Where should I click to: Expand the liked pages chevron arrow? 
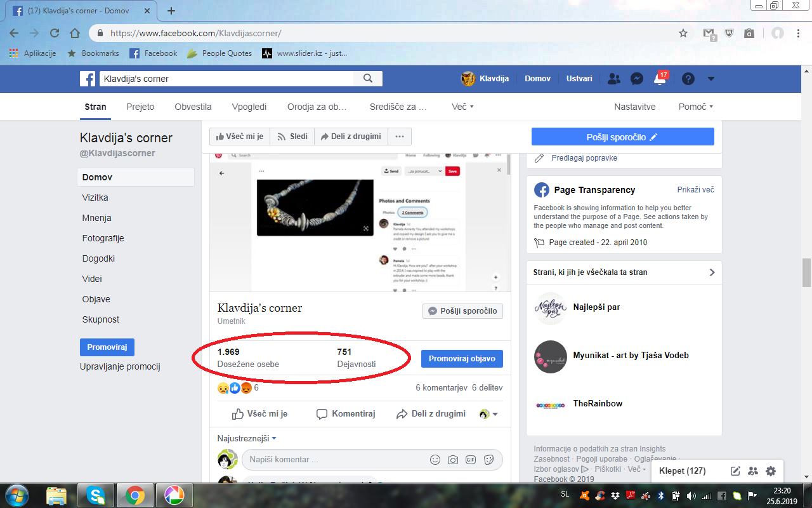712,272
